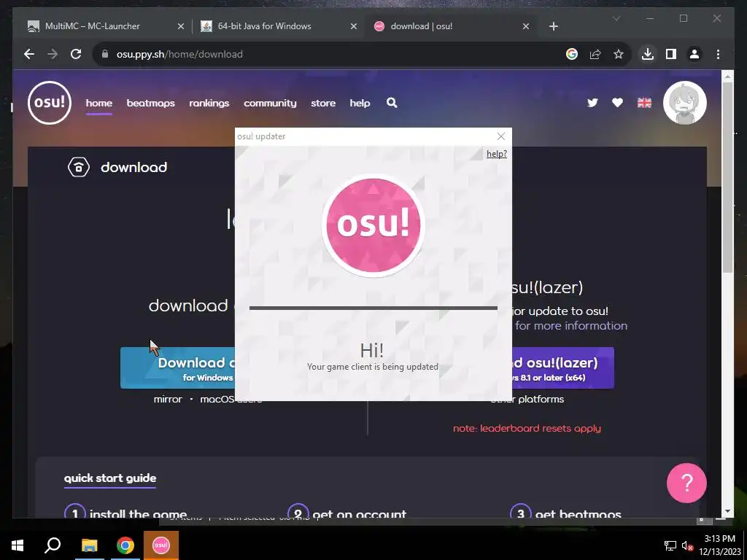Click 'note: leaderboard resets apply' text
The height and width of the screenshot is (560, 747).
coord(527,428)
